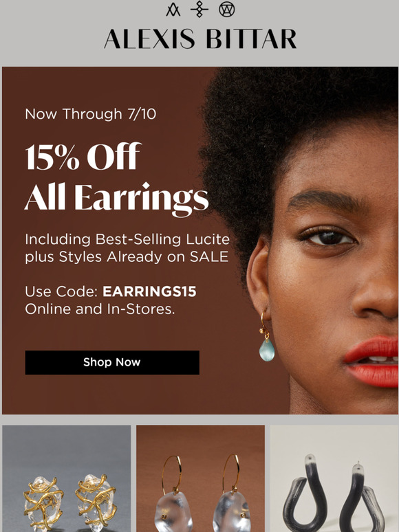Click the Including Best-Selling Lucite line
This screenshot has width=399, height=532.
[x=127, y=239]
